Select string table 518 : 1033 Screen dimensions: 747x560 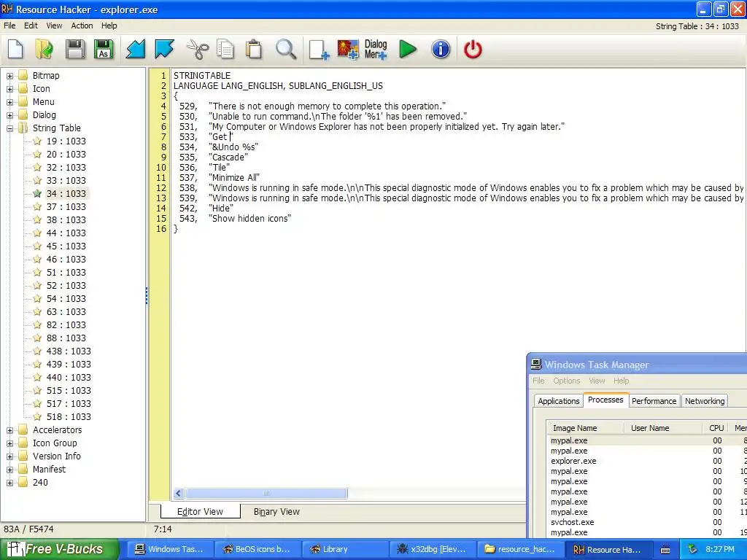[x=69, y=417]
